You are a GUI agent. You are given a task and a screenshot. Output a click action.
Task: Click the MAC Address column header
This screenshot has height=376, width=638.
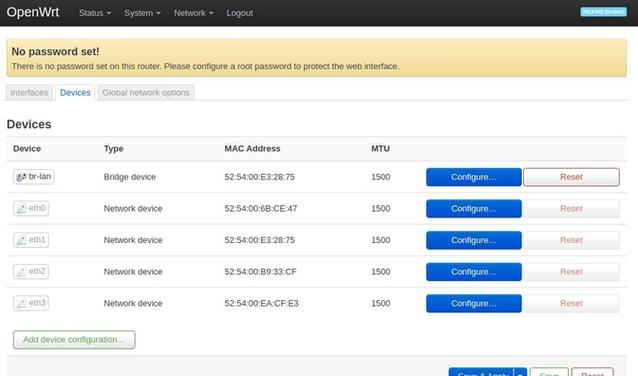[x=252, y=149]
